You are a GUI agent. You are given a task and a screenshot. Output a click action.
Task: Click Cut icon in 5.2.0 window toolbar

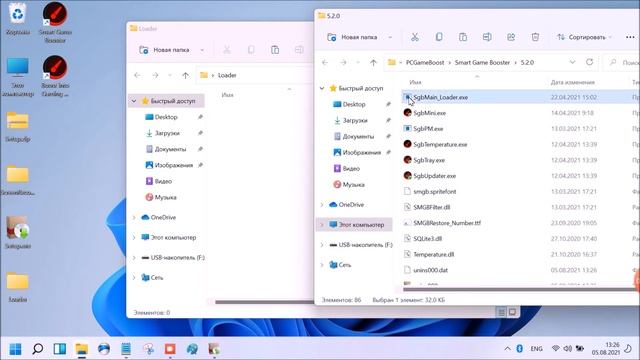click(x=415, y=37)
